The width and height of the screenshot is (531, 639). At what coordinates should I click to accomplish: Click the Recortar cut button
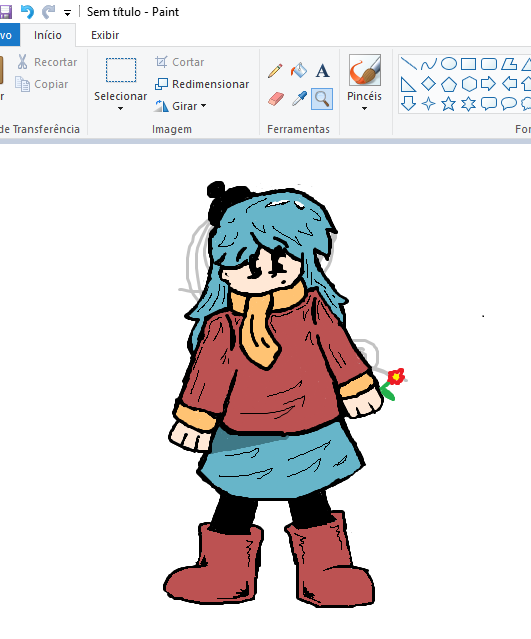(47, 62)
